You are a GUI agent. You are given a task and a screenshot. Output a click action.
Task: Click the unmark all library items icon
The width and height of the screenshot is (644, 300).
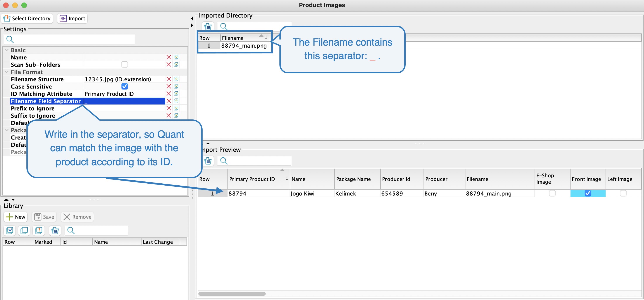pos(24,230)
